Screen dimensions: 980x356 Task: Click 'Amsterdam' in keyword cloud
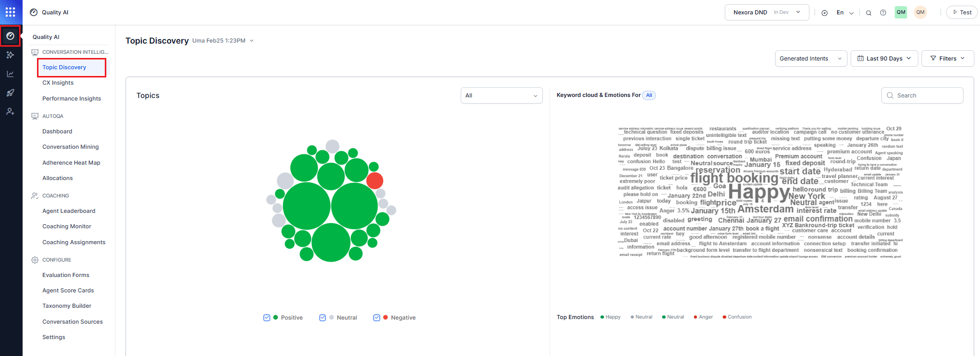766,209
